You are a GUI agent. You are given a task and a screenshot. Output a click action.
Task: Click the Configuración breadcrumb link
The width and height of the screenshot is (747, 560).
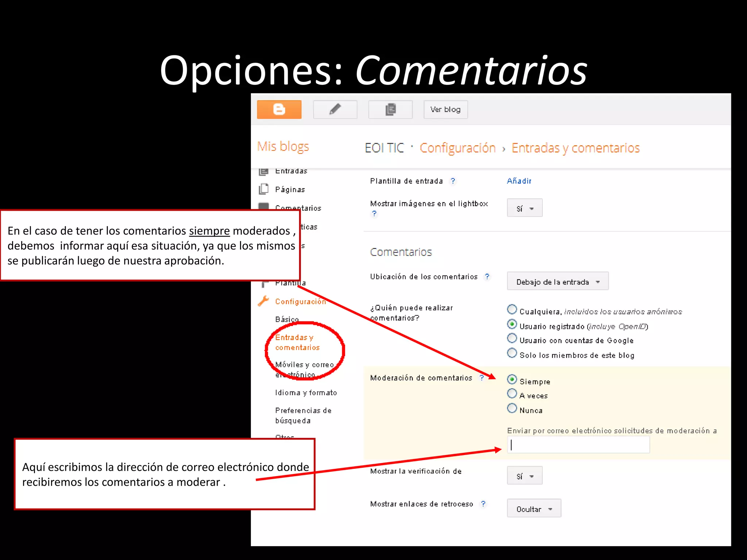click(457, 148)
